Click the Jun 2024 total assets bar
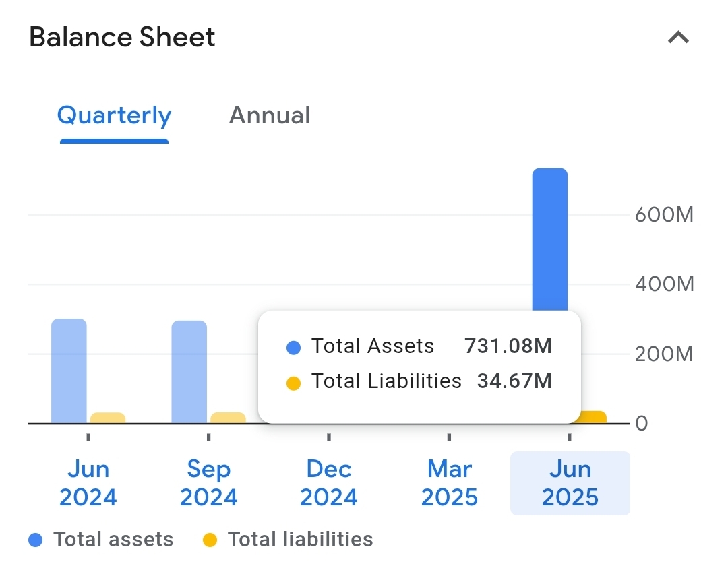This screenshot has height=574, width=728. tap(69, 371)
